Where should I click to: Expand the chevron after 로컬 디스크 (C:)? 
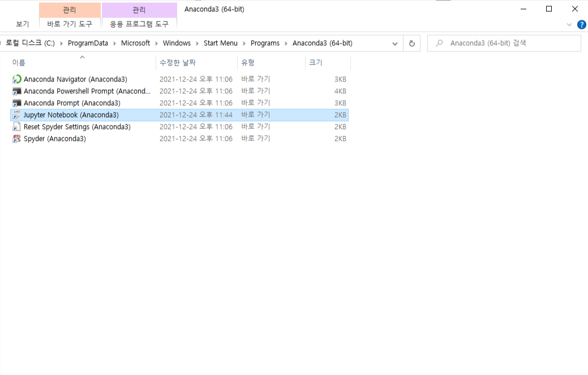point(61,44)
